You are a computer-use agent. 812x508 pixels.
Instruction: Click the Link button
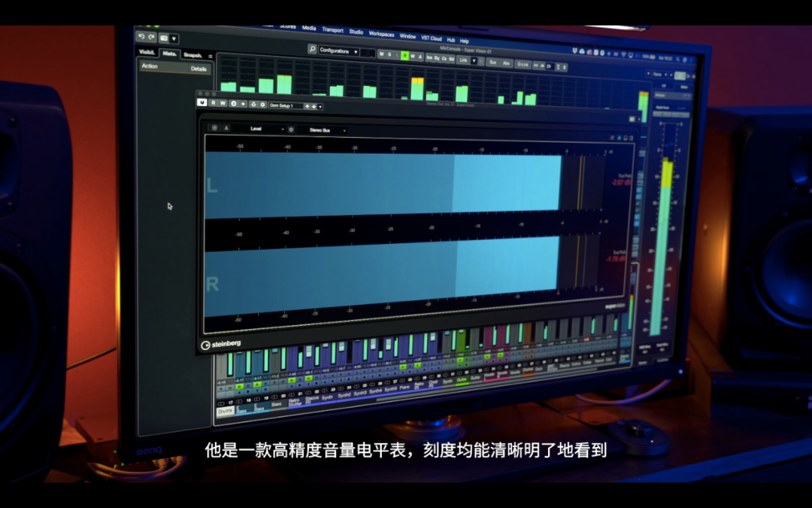463,60
